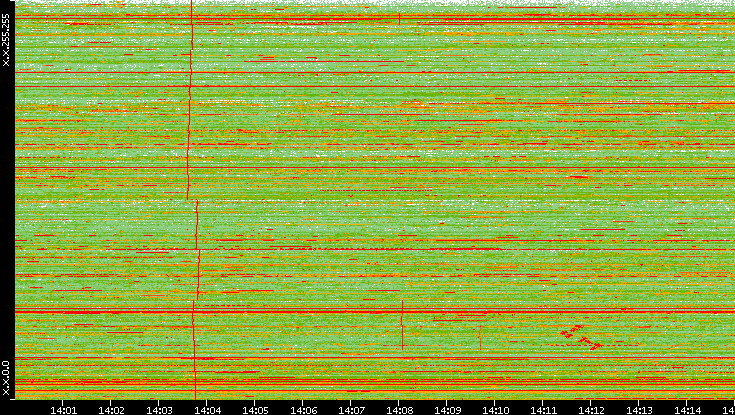Select the 14:14 time tick
Viewport: 735px width, 415px height.
687,408
